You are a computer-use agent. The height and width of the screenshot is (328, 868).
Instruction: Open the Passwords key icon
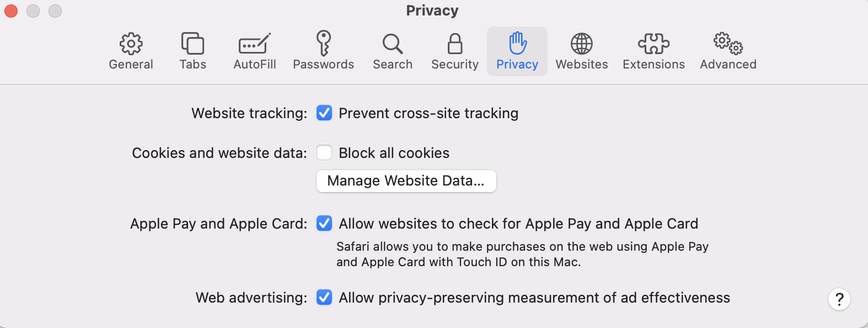pyautogui.click(x=323, y=44)
